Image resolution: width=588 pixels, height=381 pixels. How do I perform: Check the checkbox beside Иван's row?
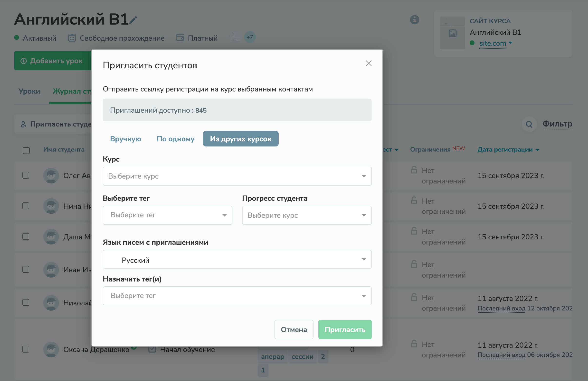[26, 270]
